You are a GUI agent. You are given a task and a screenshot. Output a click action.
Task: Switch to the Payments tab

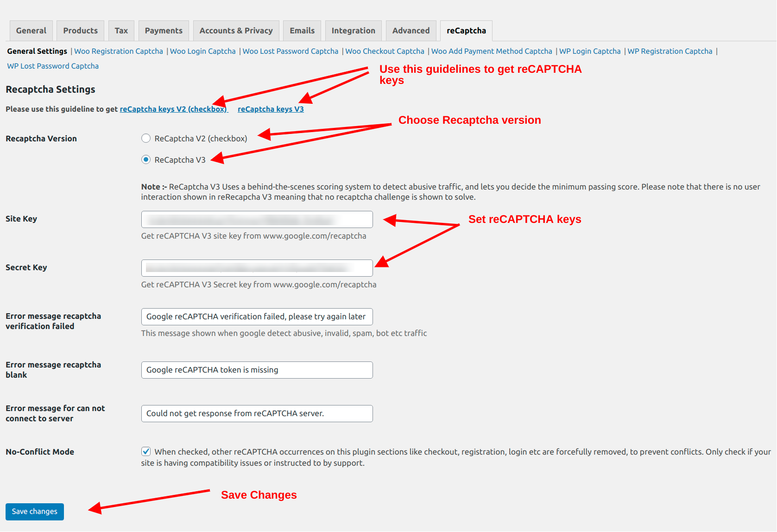pos(163,30)
